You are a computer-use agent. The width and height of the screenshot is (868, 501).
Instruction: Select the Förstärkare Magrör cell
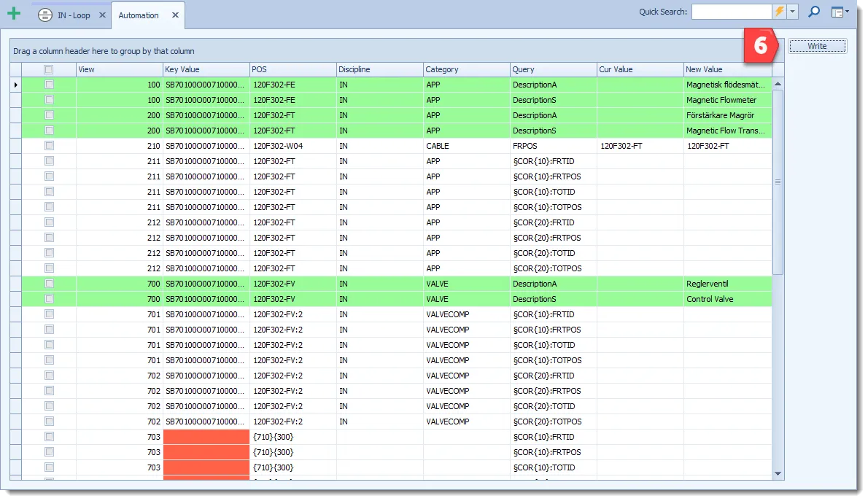click(x=727, y=116)
